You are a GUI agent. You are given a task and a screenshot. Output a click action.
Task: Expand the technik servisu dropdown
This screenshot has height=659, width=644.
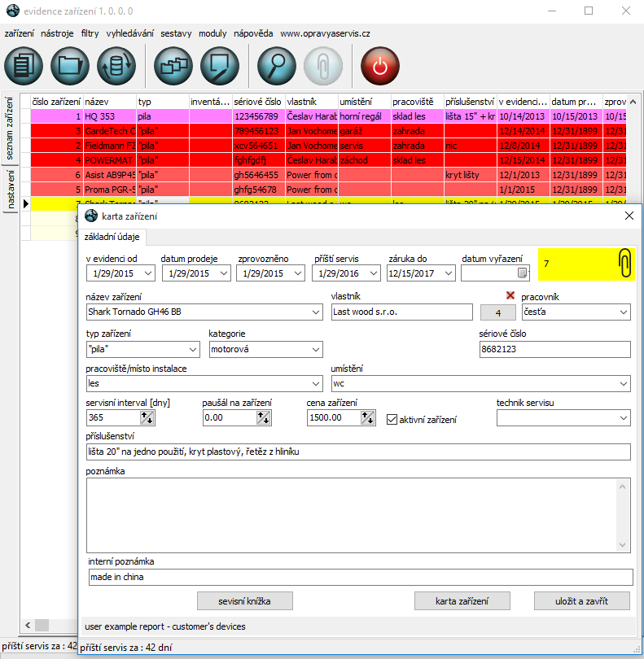click(624, 418)
